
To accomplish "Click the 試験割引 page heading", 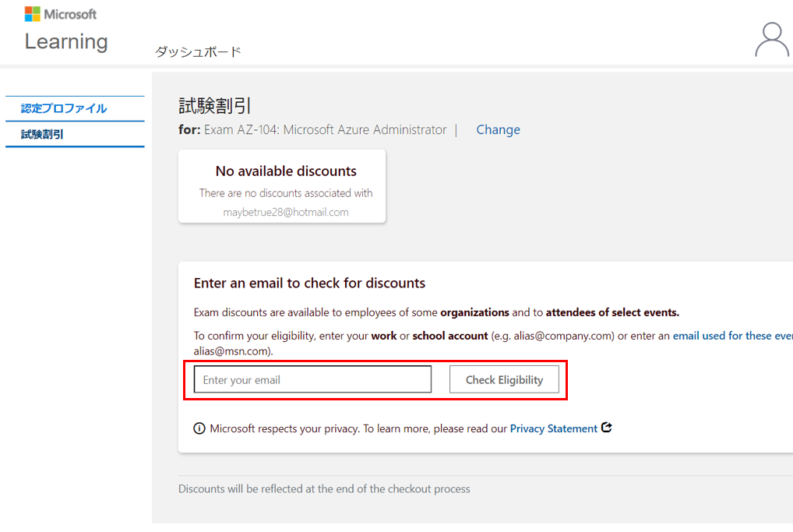I will [215, 107].
